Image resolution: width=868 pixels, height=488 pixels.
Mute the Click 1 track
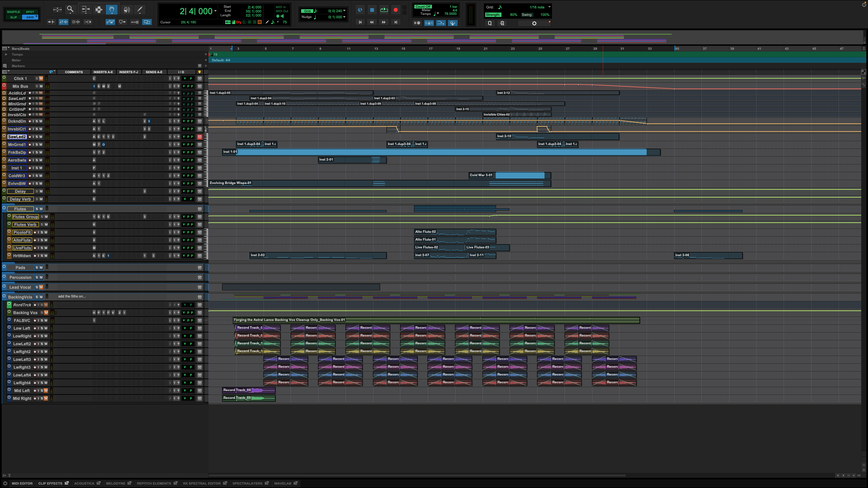(41, 79)
